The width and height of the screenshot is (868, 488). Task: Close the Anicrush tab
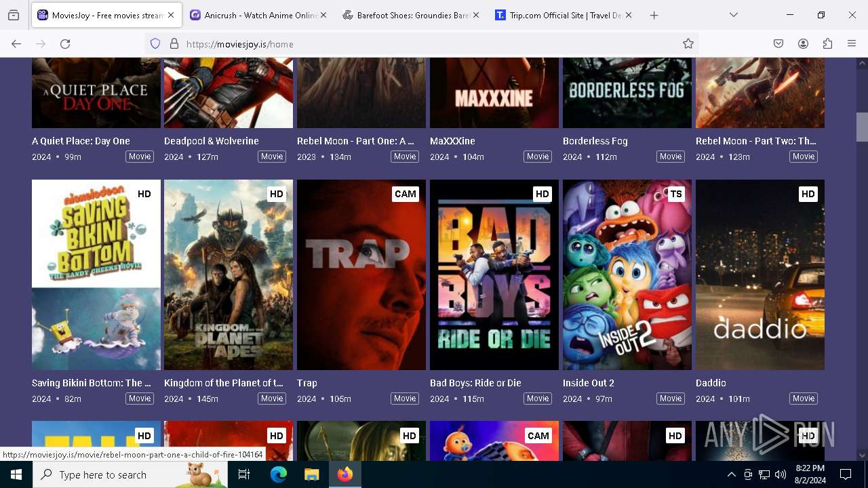pos(323,15)
